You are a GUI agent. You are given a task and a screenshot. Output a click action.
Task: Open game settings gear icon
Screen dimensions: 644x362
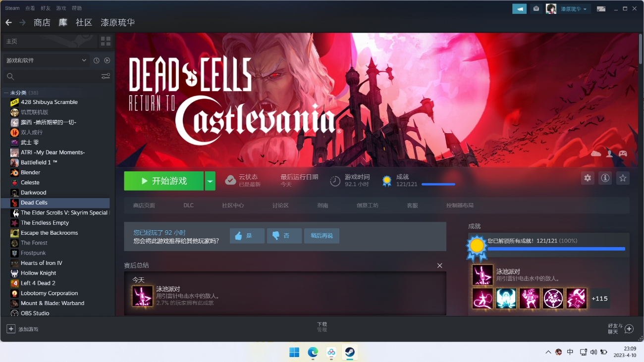point(588,178)
